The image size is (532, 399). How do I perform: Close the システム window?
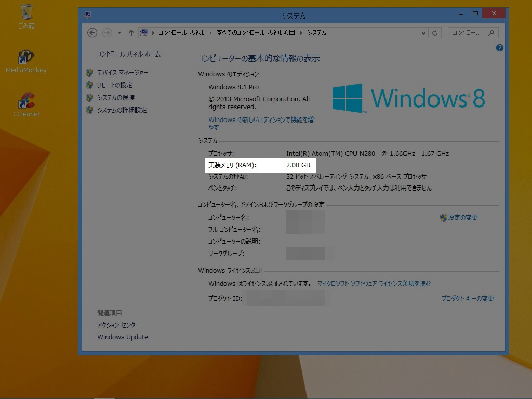coord(494,14)
